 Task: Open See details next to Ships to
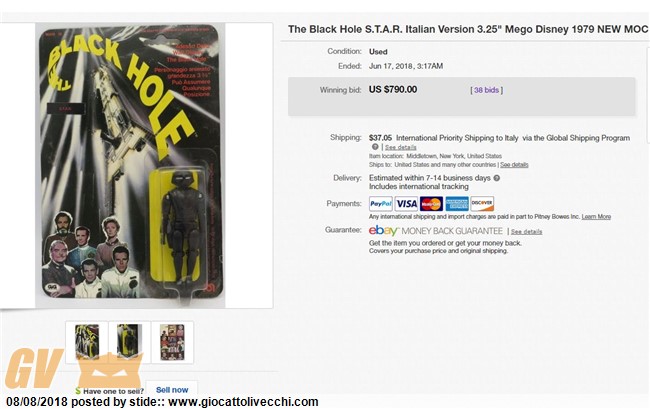[x=514, y=165]
